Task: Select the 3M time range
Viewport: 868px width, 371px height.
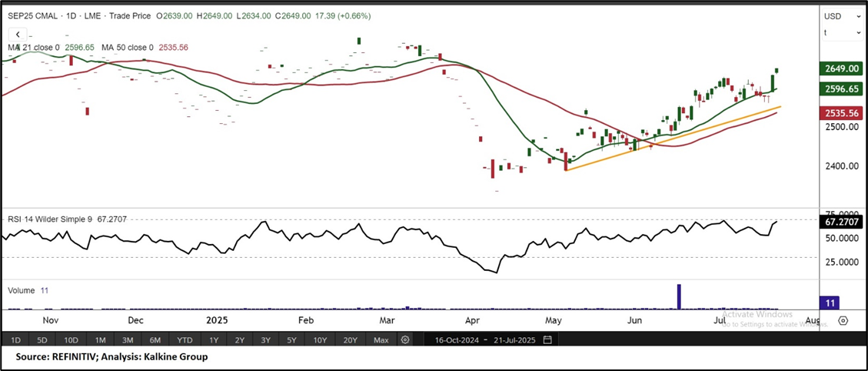Action: pos(128,340)
